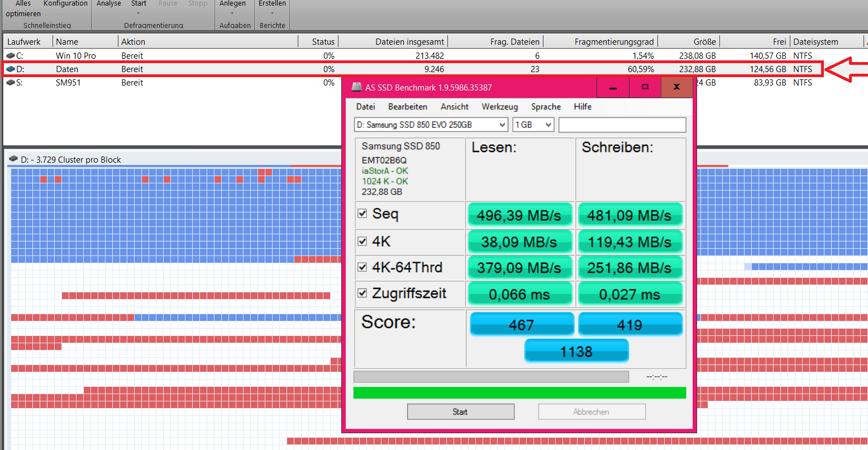Open the Erstellen reports dropdown in ribbon
This screenshot has width=868, height=450.
coord(272,8)
